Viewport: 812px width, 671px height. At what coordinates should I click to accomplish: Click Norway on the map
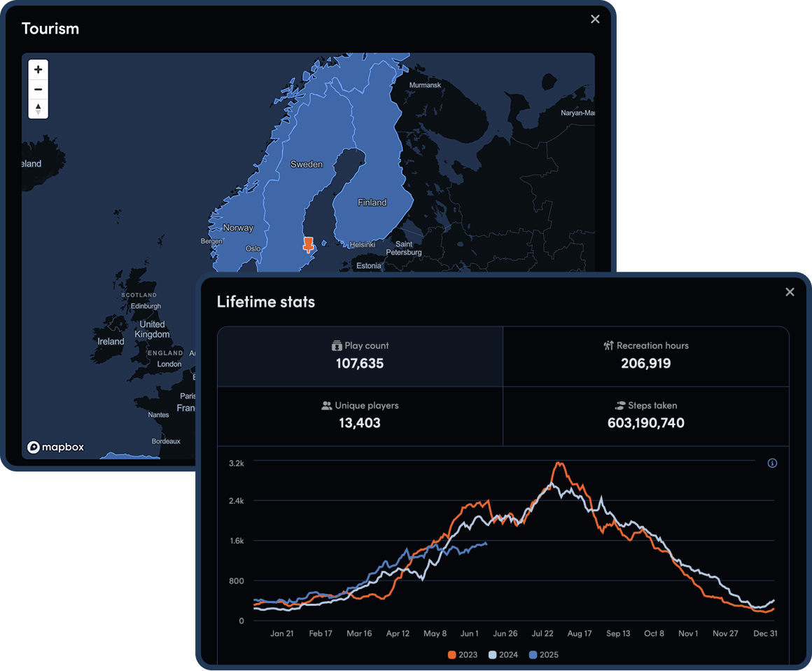238,228
